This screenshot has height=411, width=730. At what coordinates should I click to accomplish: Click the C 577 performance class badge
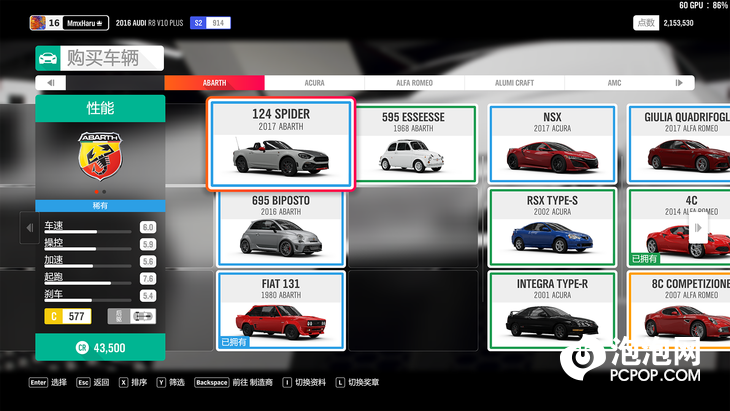[x=68, y=317]
